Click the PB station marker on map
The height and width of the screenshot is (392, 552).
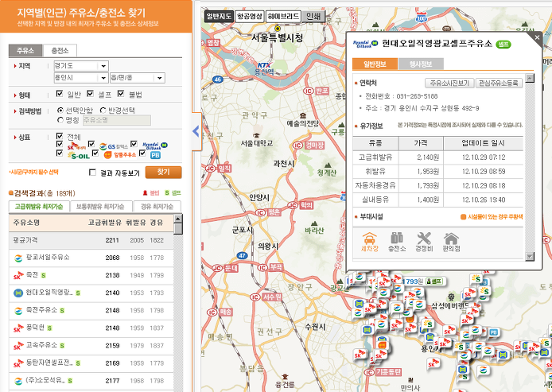pos(494,332)
